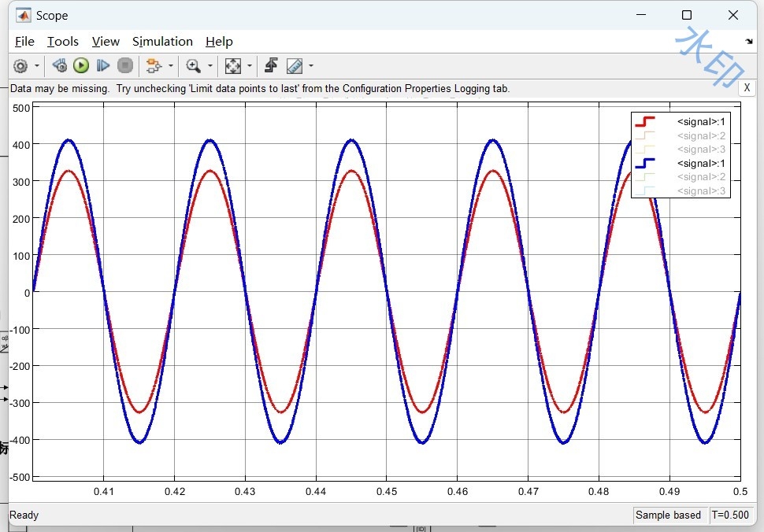Click the Step Forward icon

(103, 65)
